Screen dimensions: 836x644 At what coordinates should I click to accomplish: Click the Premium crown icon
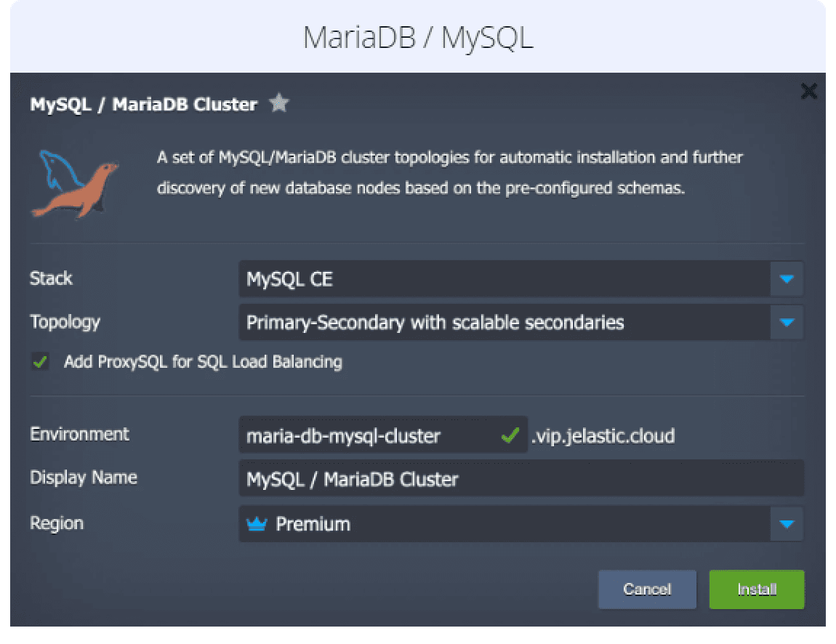tap(257, 524)
